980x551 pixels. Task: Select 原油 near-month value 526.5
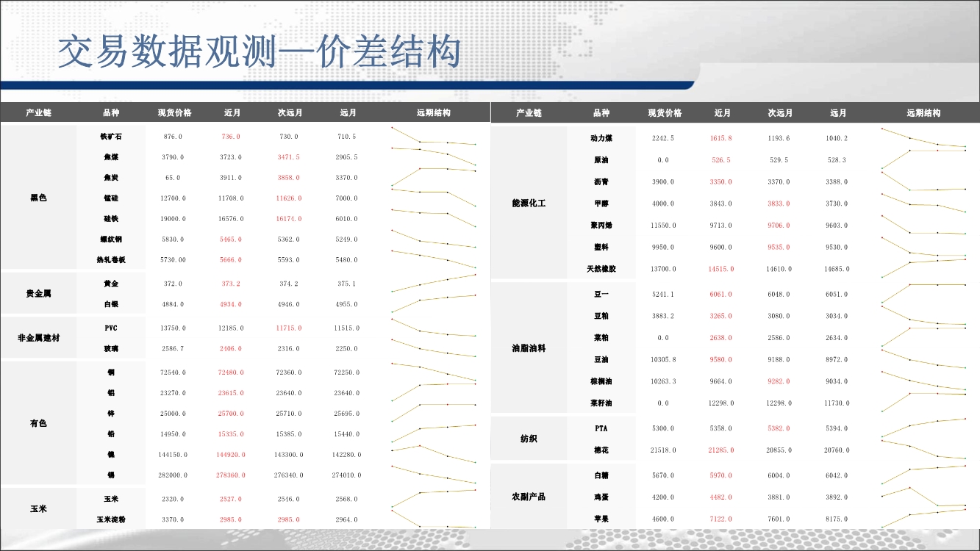pos(721,160)
